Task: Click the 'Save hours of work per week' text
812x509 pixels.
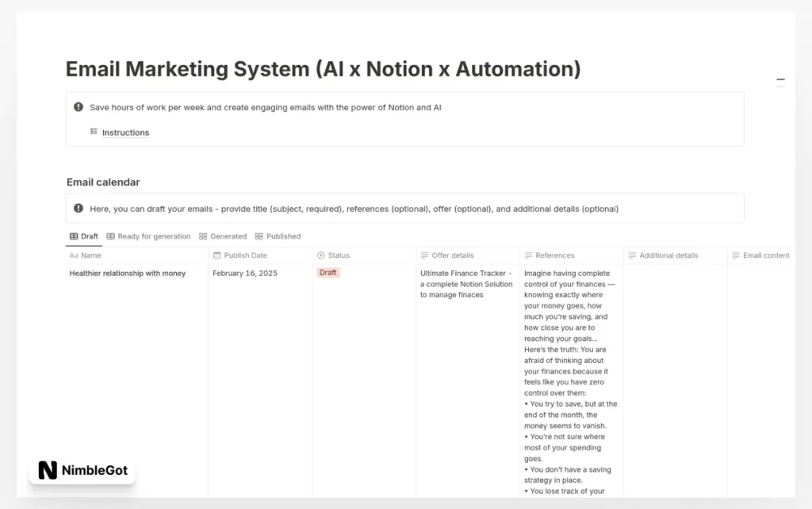Action: pyautogui.click(x=265, y=108)
